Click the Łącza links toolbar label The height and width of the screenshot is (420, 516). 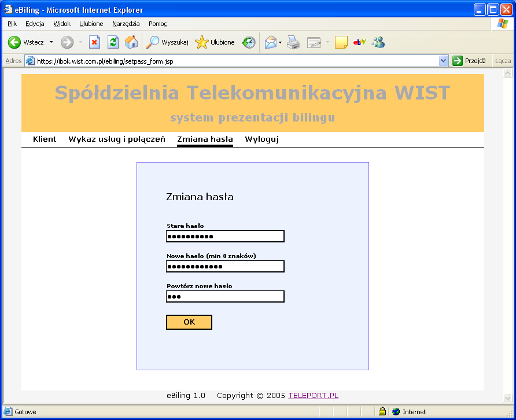click(x=503, y=61)
